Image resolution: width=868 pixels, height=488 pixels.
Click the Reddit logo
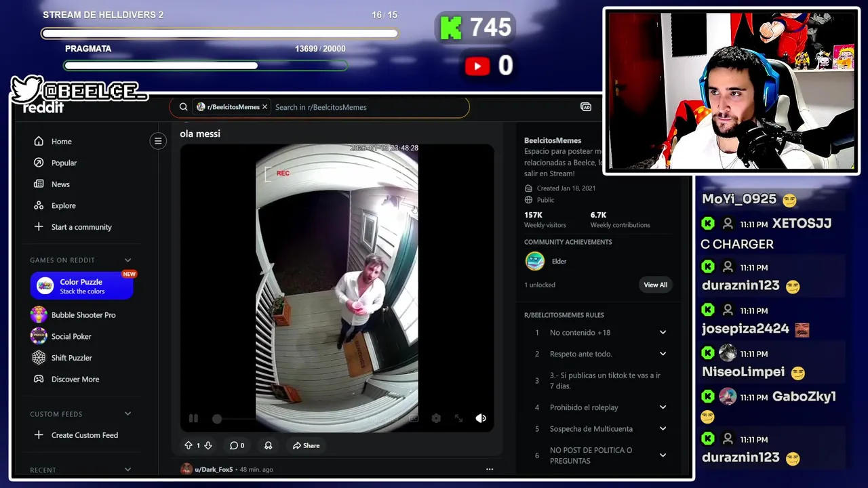click(43, 107)
